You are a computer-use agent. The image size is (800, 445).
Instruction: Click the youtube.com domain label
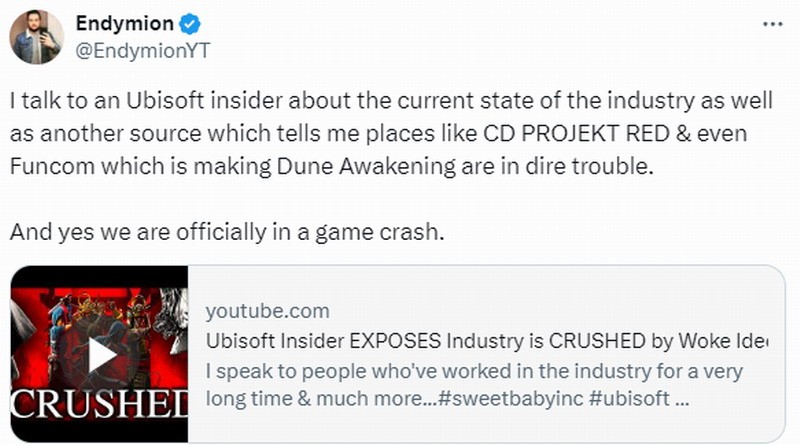coord(266,311)
